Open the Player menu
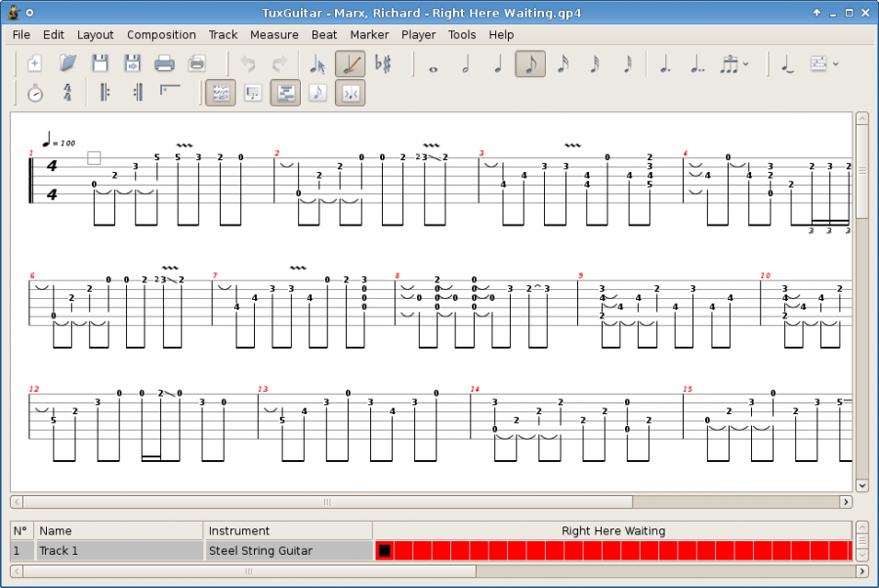The width and height of the screenshot is (879, 588). (x=418, y=35)
